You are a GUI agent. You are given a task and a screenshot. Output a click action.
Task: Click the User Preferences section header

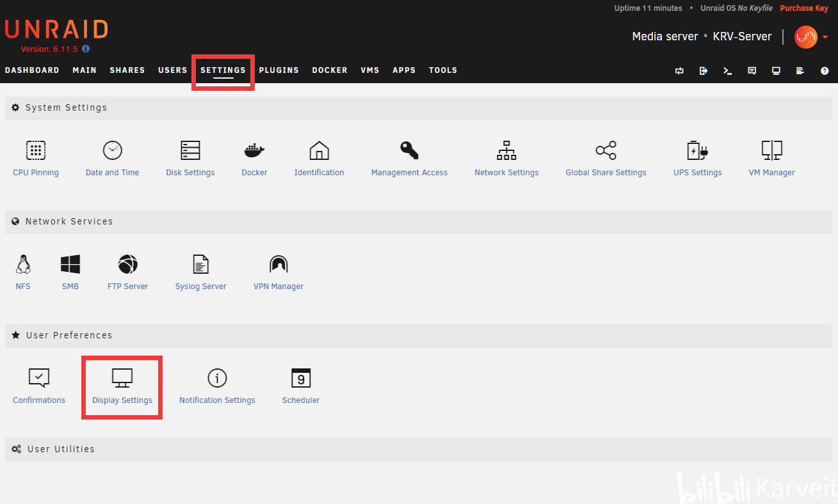(419, 335)
